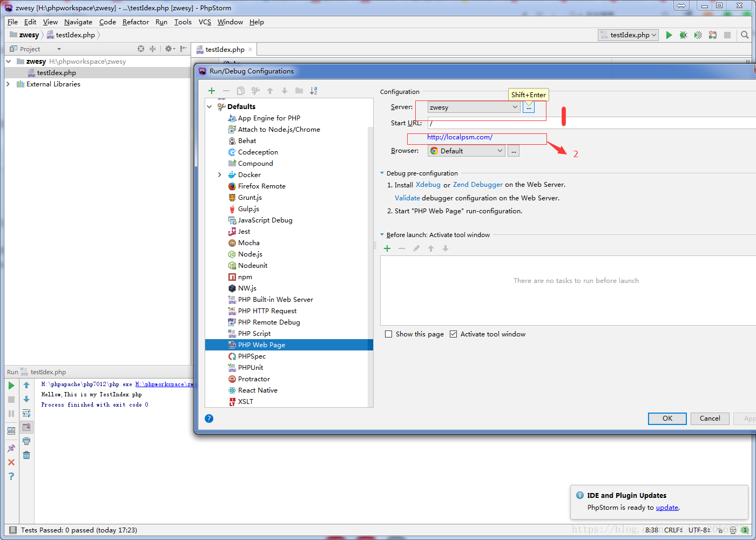756x540 pixels.
Task: Click Scroll from Source icon in Project panel
Action: point(141,49)
